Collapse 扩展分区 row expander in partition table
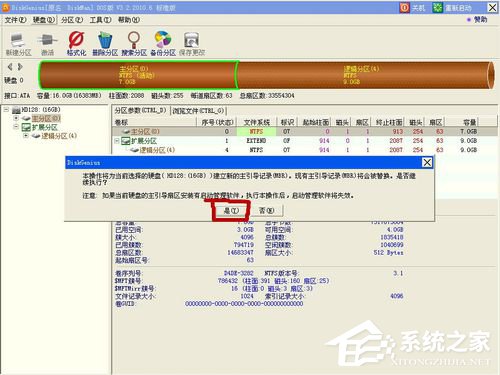The image size is (500, 375). coord(117,141)
